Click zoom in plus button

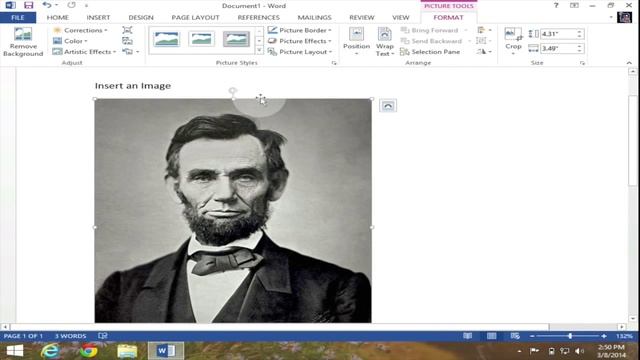[x=604, y=336]
